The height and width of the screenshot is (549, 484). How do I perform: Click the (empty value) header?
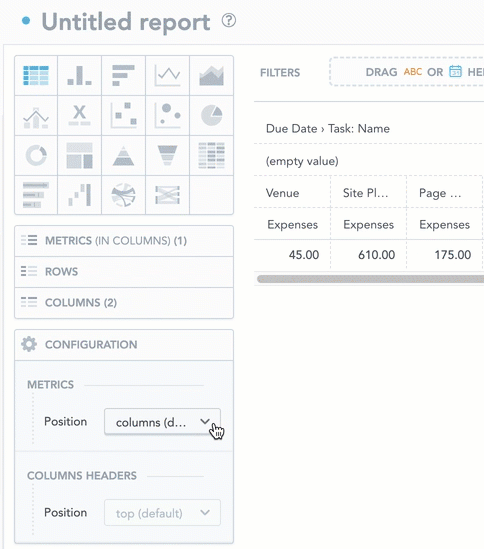pyautogui.click(x=302, y=161)
